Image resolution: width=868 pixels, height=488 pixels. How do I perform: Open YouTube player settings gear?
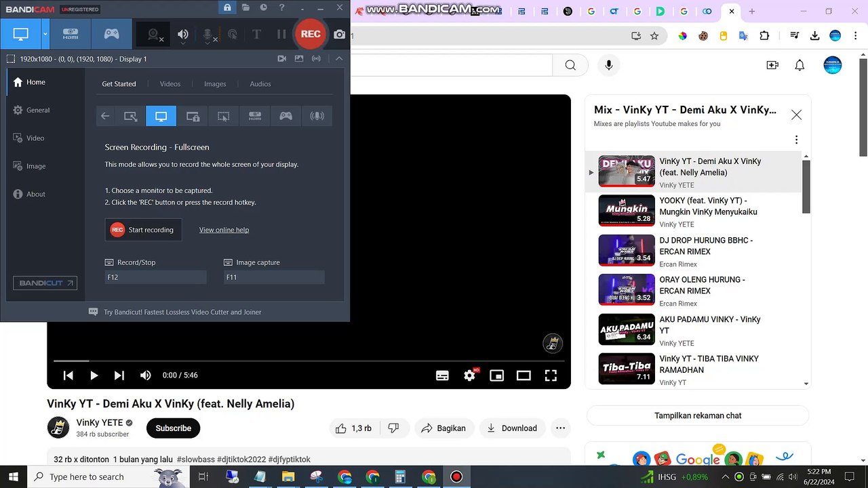pos(469,375)
